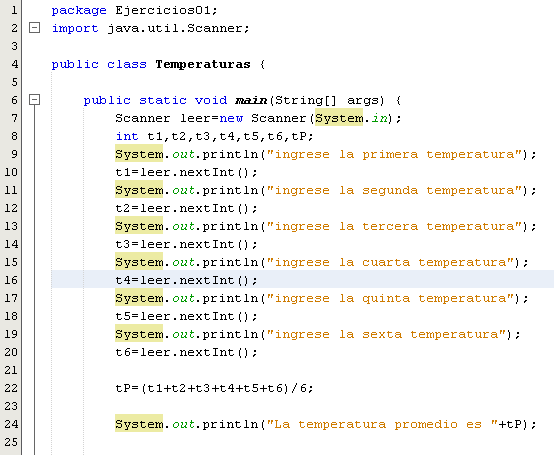Collapse the main method fold on line 6
Screen dimensions: 554x455
(x=34, y=100)
